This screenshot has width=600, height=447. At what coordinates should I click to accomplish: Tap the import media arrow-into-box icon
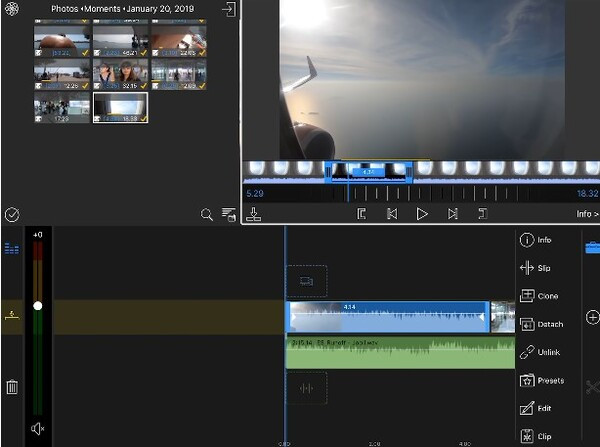pyautogui.click(x=229, y=9)
